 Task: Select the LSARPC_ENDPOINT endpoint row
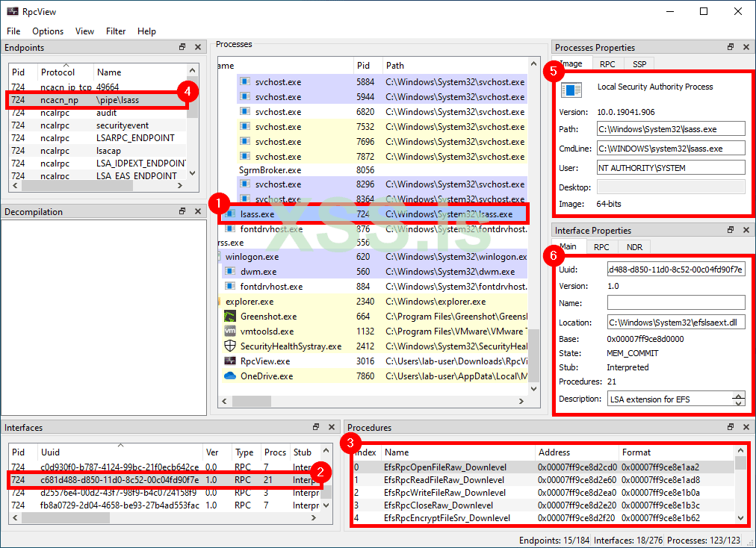click(x=99, y=138)
